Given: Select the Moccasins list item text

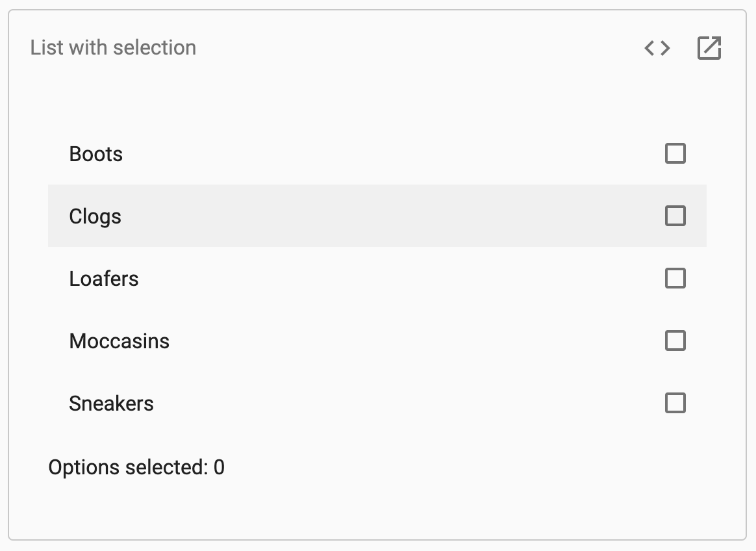Looking at the screenshot, I should click(x=119, y=341).
